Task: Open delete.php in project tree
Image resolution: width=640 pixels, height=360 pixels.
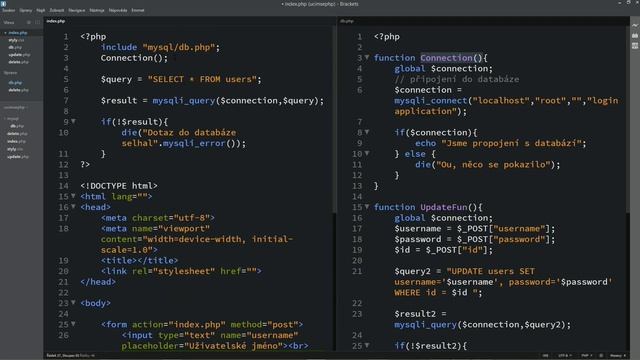Action: pyautogui.click(x=18, y=133)
